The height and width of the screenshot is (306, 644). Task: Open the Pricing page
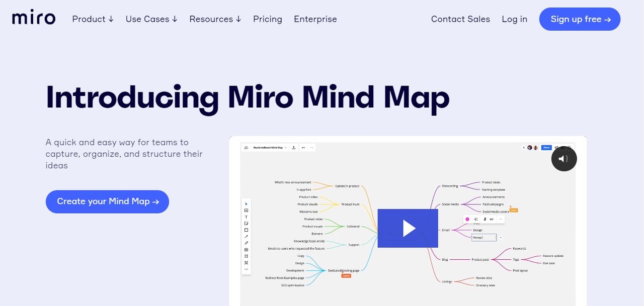pos(268,19)
